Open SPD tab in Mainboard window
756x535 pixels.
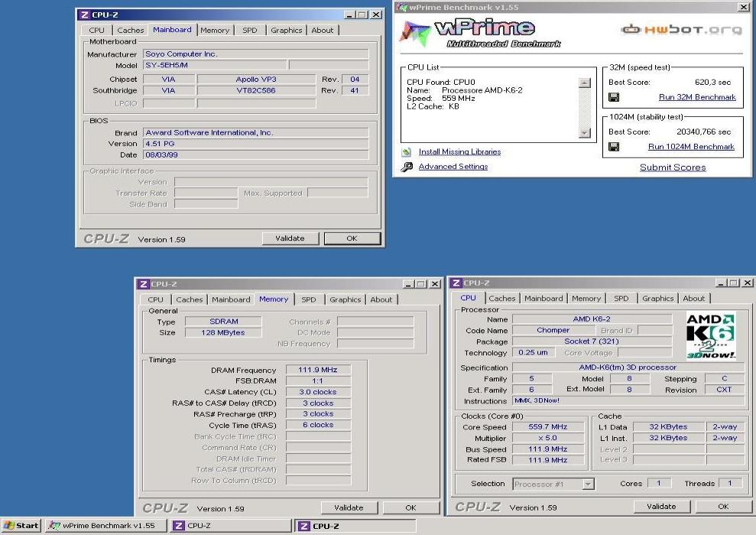[250, 31]
